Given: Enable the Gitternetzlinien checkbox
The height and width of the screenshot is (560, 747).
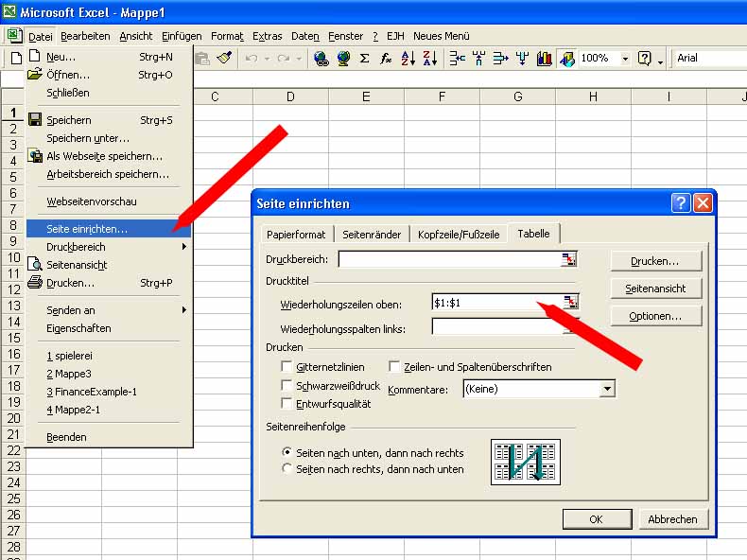Looking at the screenshot, I should (x=287, y=366).
